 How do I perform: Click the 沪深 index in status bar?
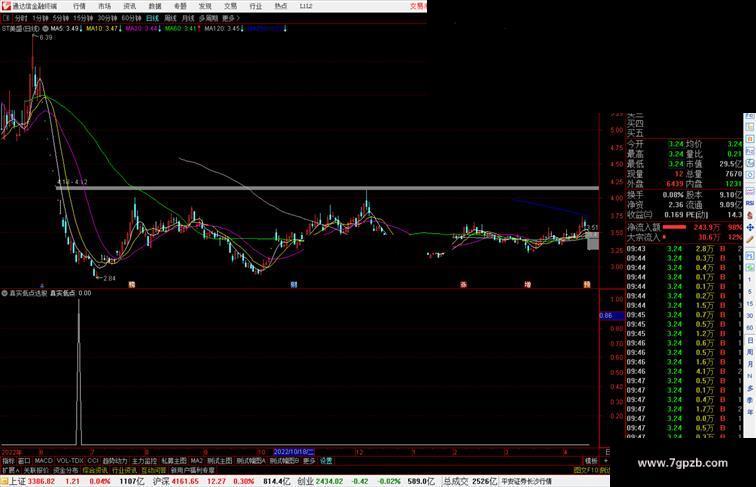coord(161,481)
